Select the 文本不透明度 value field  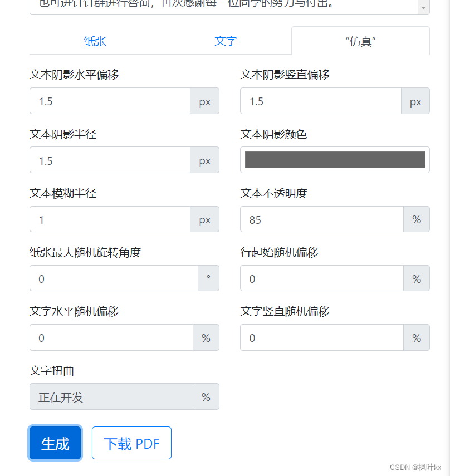pyautogui.click(x=320, y=219)
